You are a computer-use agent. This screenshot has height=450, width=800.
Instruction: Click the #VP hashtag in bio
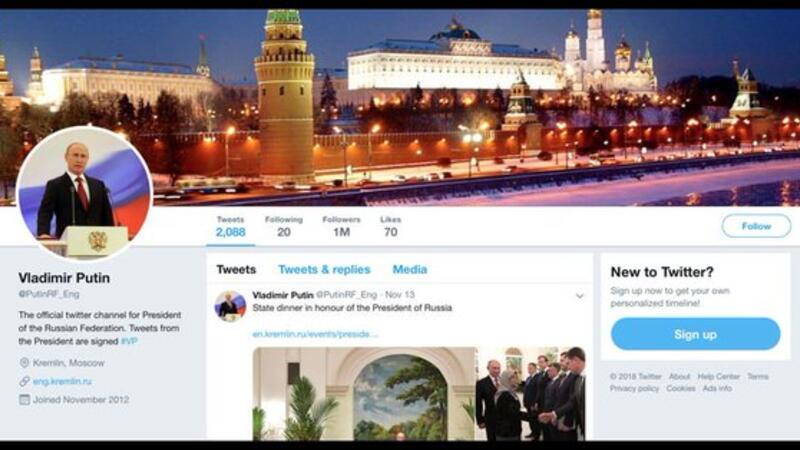click(x=129, y=341)
